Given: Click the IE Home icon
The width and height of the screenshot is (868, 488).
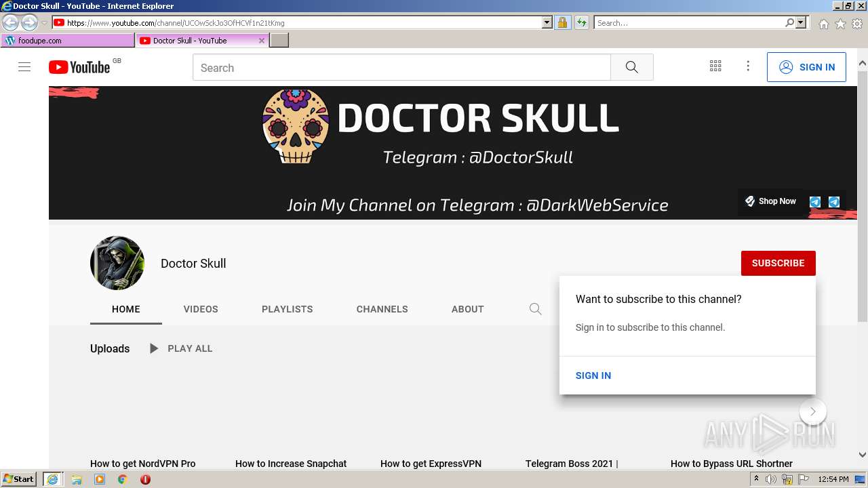Looking at the screenshot, I should 823,24.
